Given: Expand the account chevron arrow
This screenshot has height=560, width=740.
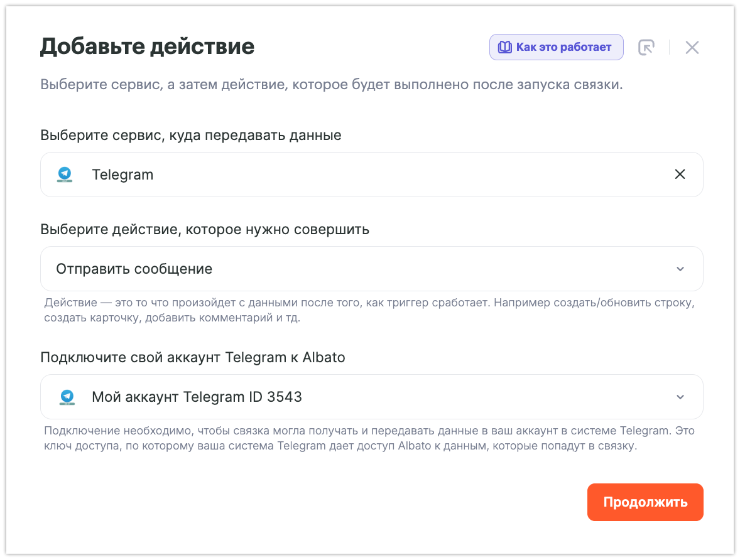Looking at the screenshot, I should [680, 397].
